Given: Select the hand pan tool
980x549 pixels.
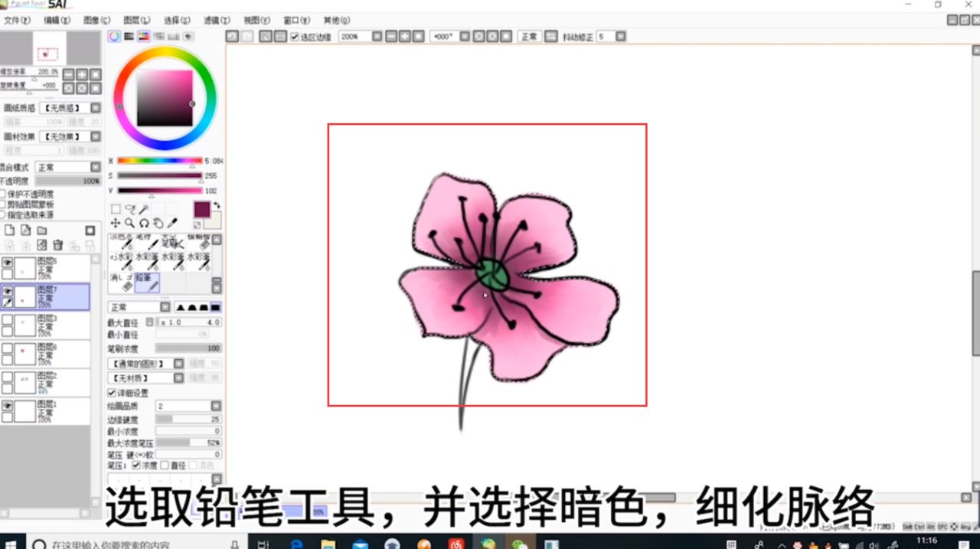Looking at the screenshot, I should coord(158,223).
